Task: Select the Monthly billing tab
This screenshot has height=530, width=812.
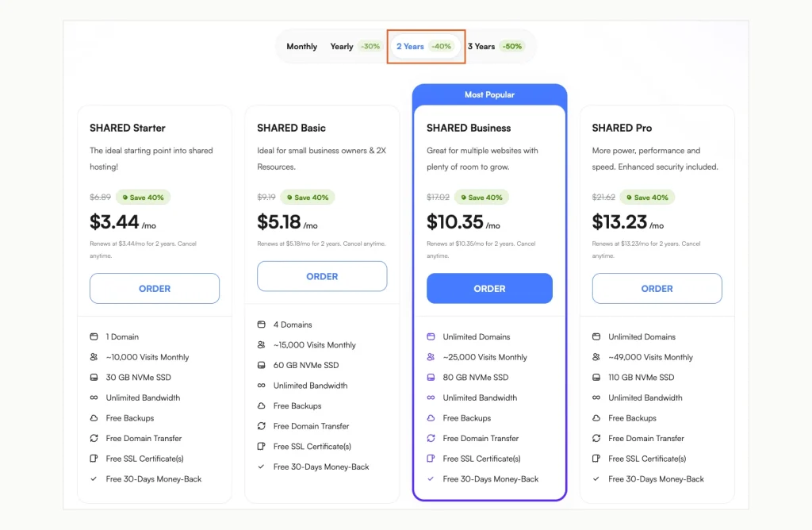Action: 301,47
